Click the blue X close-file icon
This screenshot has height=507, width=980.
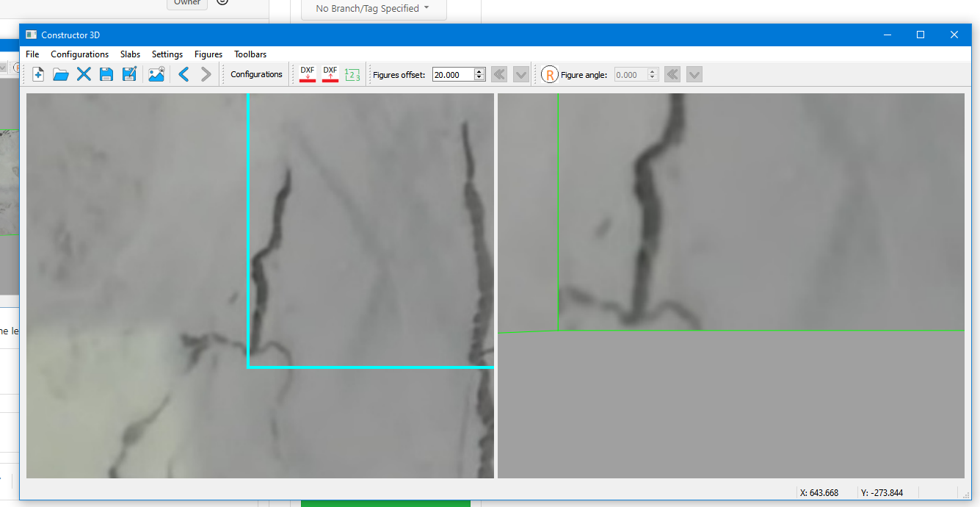point(84,74)
